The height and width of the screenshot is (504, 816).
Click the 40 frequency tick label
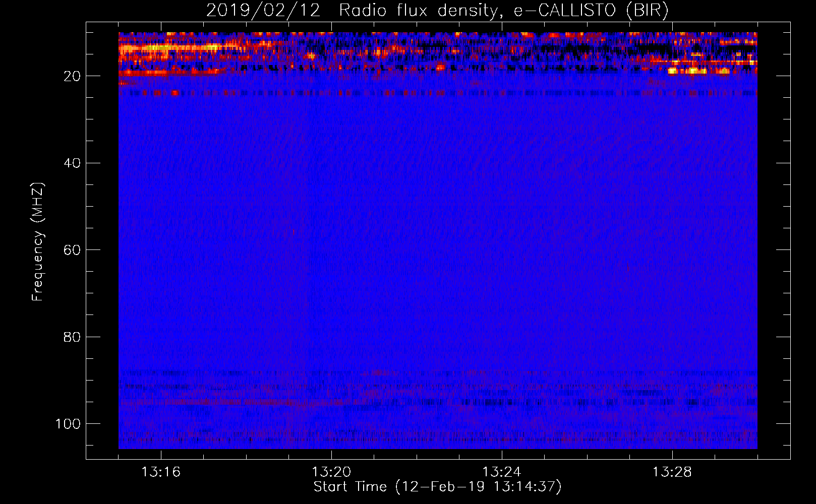coord(72,163)
